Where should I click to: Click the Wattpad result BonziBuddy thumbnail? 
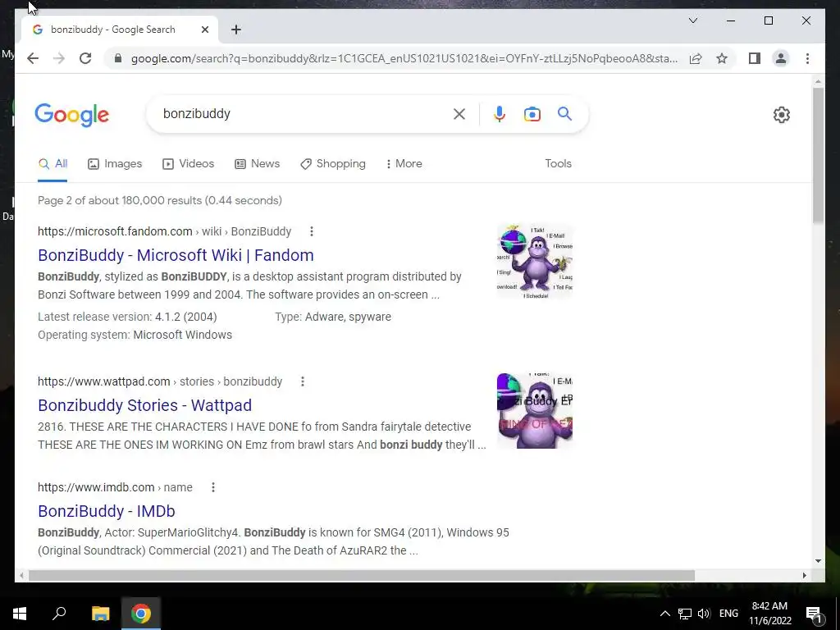pos(535,411)
